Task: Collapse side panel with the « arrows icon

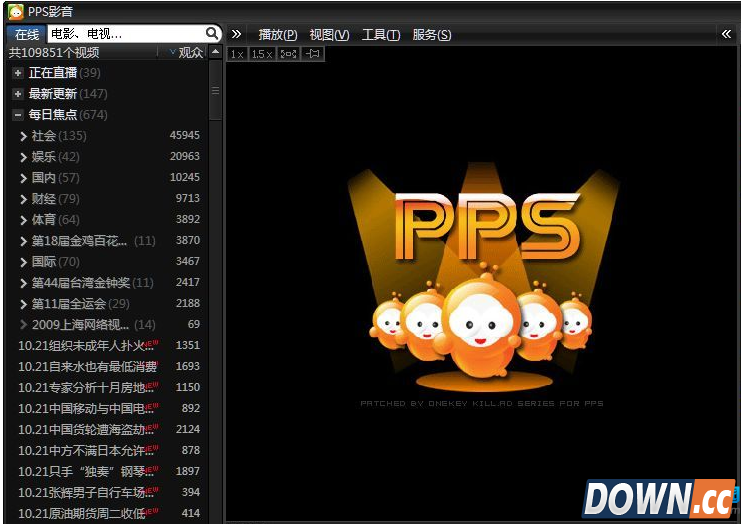Action: click(726, 34)
